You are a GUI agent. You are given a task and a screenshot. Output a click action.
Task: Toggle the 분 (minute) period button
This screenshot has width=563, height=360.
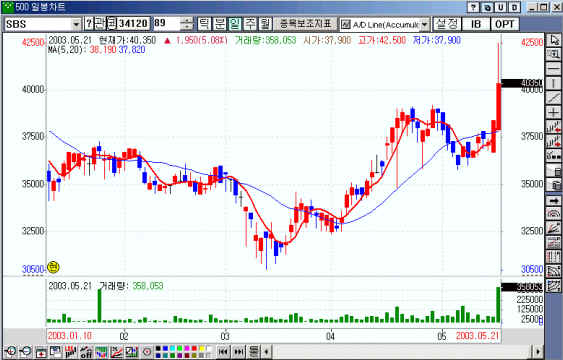pyautogui.click(x=220, y=24)
